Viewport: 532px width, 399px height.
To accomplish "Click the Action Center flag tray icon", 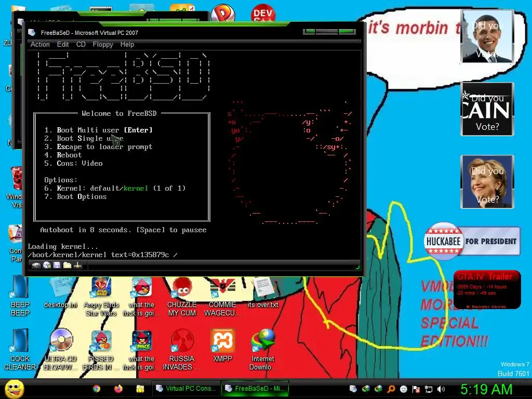I will tap(416, 389).
